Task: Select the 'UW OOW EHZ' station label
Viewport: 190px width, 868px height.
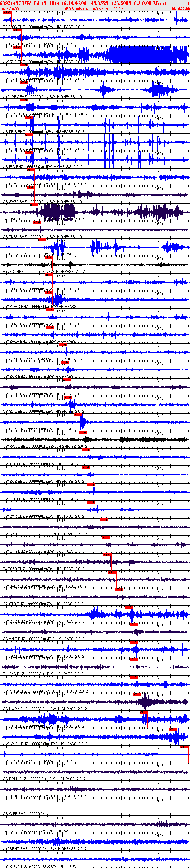Action: click(x=15, y=499)
